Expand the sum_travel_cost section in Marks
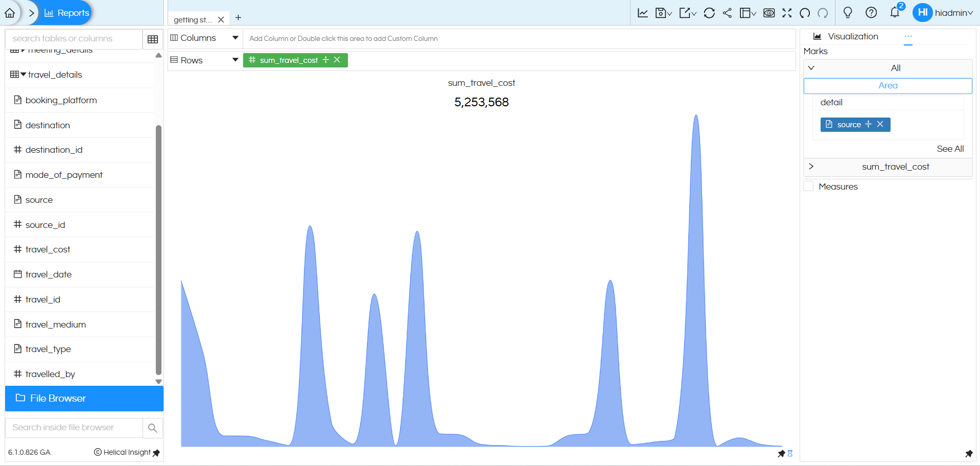Image resolution: width=980 pixels, height=466 pixels. [x=812, y=167]
